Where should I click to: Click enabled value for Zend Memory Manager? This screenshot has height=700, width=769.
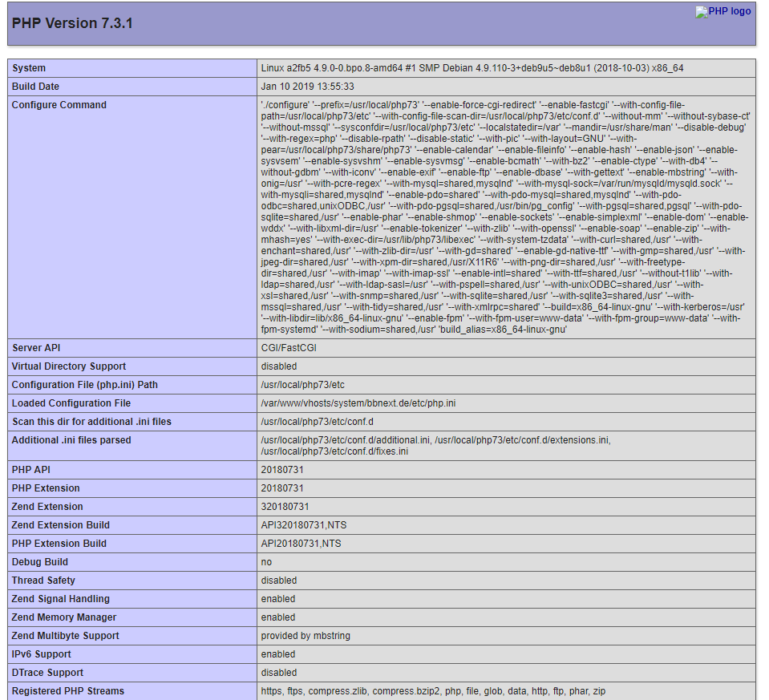pos(278,617)
